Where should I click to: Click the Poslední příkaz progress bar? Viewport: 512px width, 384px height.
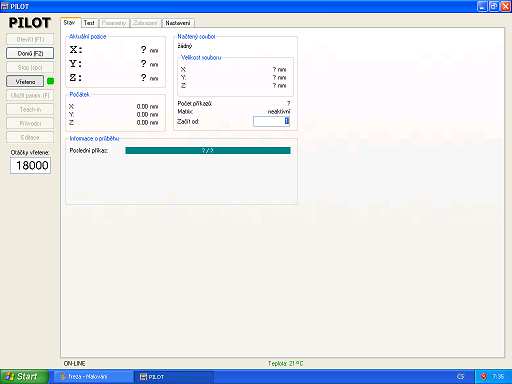(x=208, y=150)
